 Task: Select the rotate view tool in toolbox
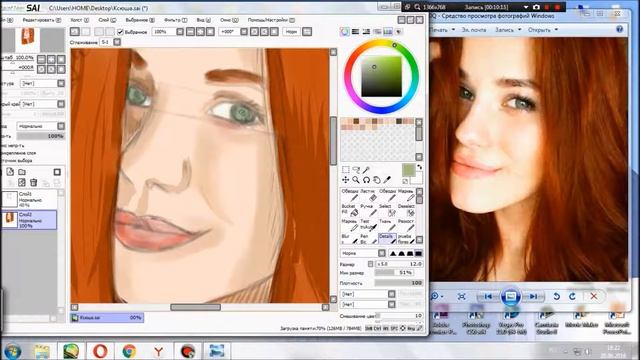(x=366, y=180)
